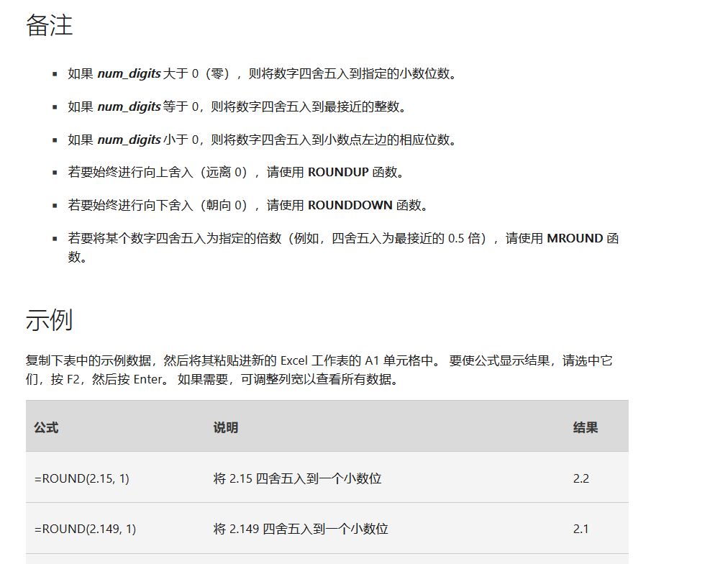Click the ROUNDDOWN function name
This screenshot has width=728, height=564.
pos(350,205)
